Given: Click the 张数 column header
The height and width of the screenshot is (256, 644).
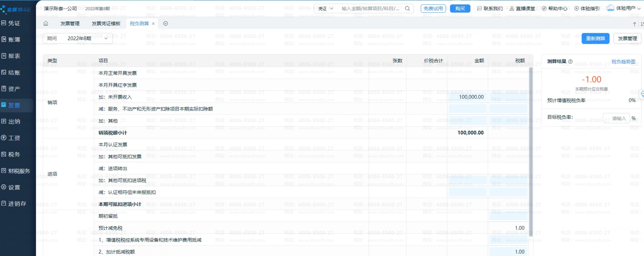Looking at the screenshot, I should pyautogui.click(x=398, y=61).
